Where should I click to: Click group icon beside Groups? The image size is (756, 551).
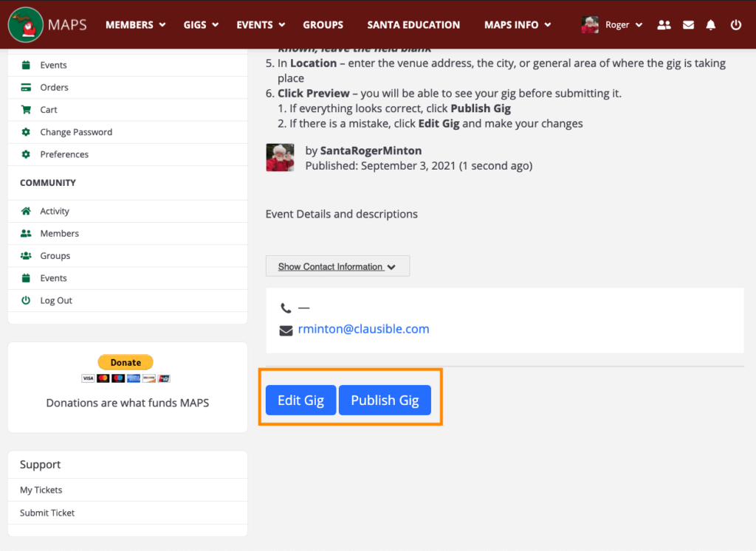pos(26,256)
